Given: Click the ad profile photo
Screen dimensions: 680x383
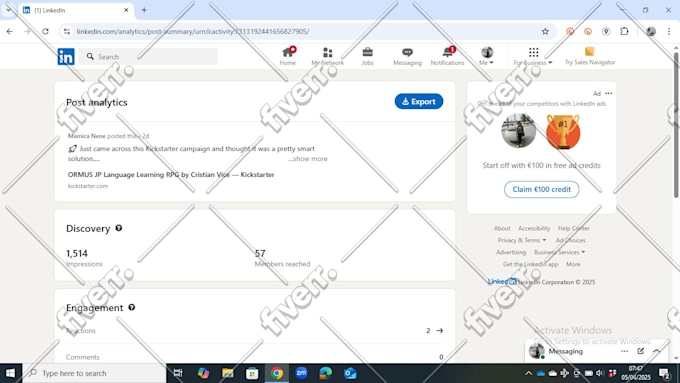Looking at the screenshot, I should [519, 131].
